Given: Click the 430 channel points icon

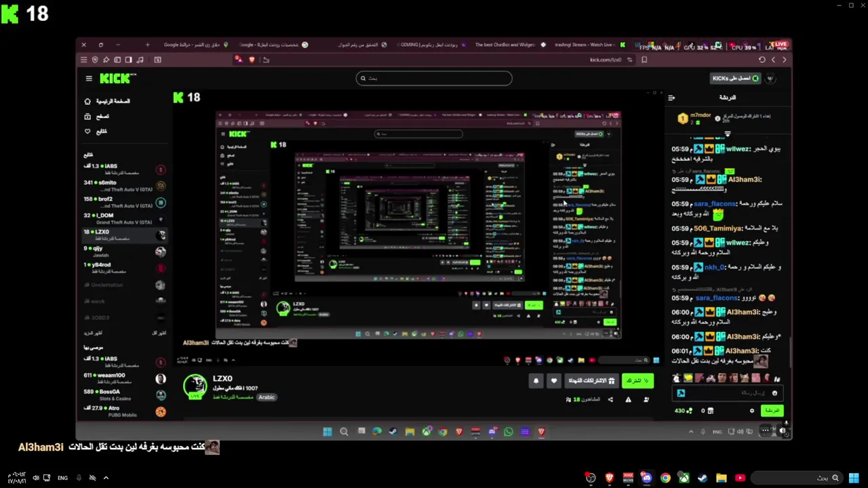Looking at the screenshot, I should (683, 411).
